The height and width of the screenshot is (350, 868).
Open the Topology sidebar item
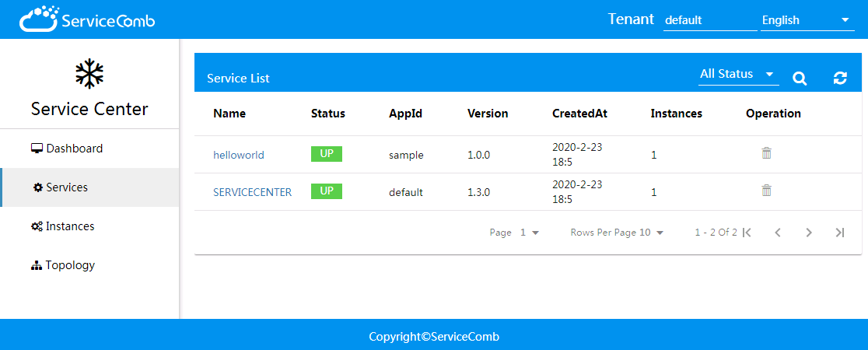click(70, 265)
